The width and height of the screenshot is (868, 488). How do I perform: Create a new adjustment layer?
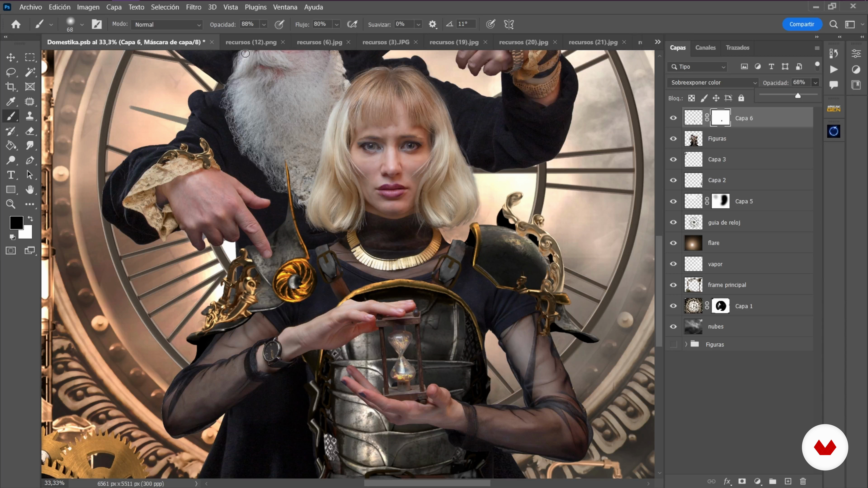(x=757, y=481)
